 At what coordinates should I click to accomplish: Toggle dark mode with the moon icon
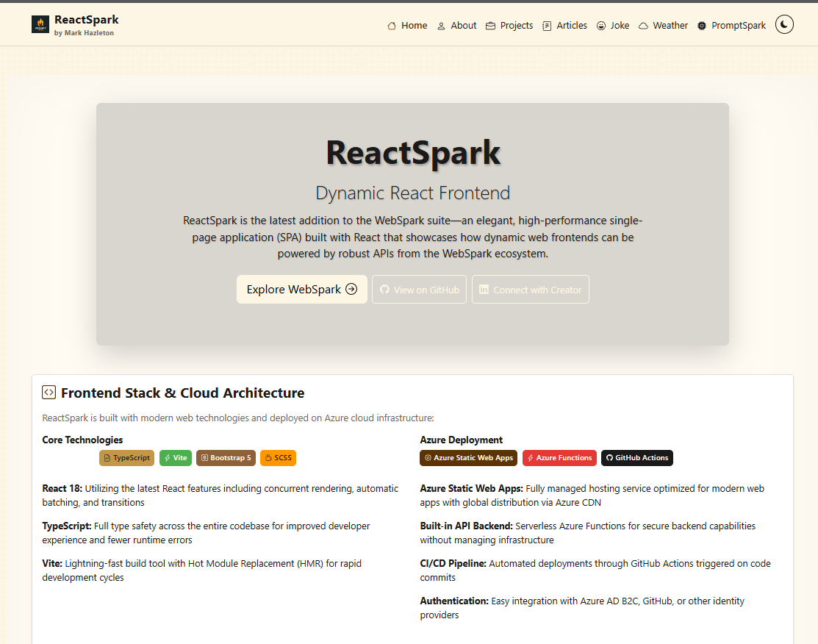[x=783, y=24]
